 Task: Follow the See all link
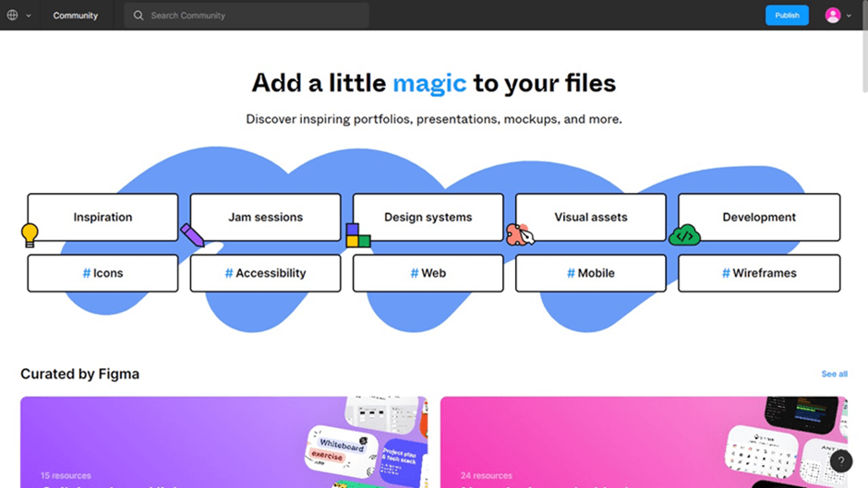[x=834, y=374]
